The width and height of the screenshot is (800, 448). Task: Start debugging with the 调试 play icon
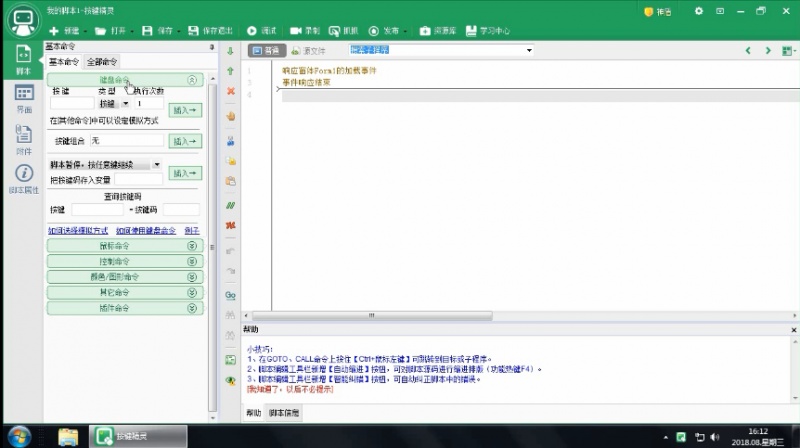tap(252, 31)
